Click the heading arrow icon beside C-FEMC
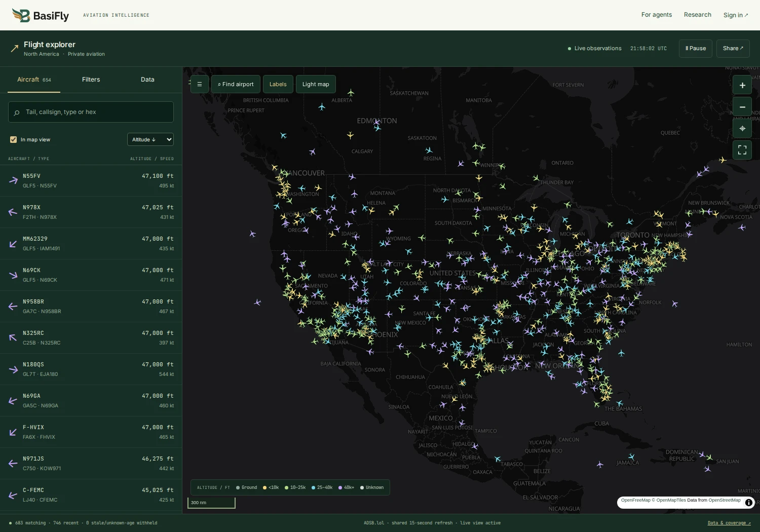Screen dimensions: 760x532 pyautogui.click(x=13, y=495)
